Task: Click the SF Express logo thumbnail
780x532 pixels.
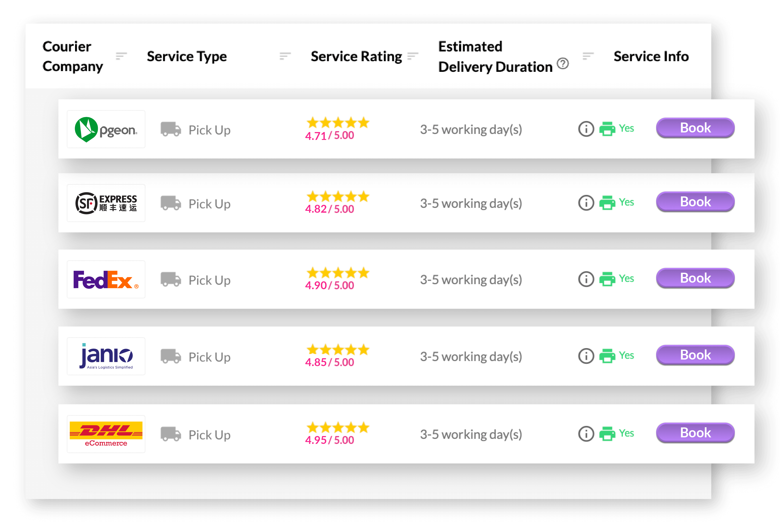Action: coord(106,203)
